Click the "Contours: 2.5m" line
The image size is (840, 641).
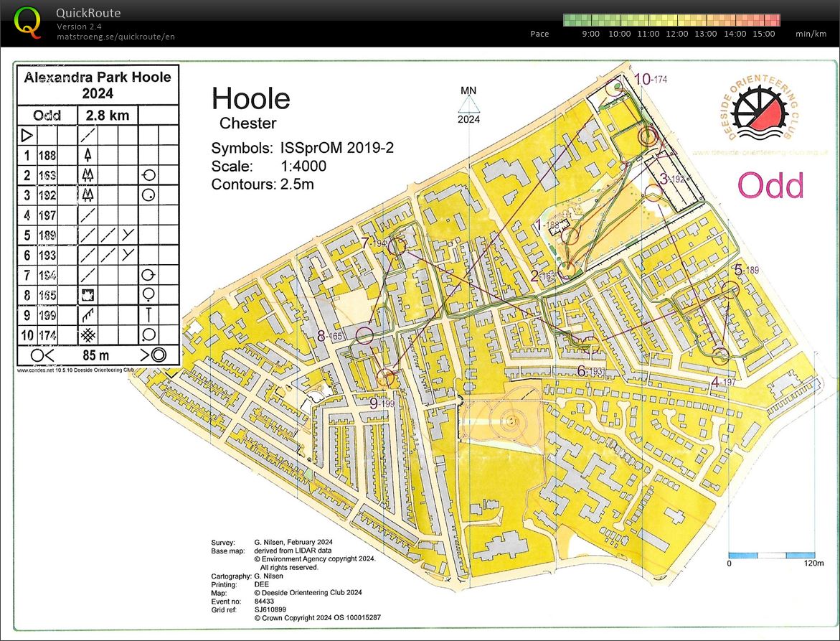pyautogui.click(x=263, y=184)
